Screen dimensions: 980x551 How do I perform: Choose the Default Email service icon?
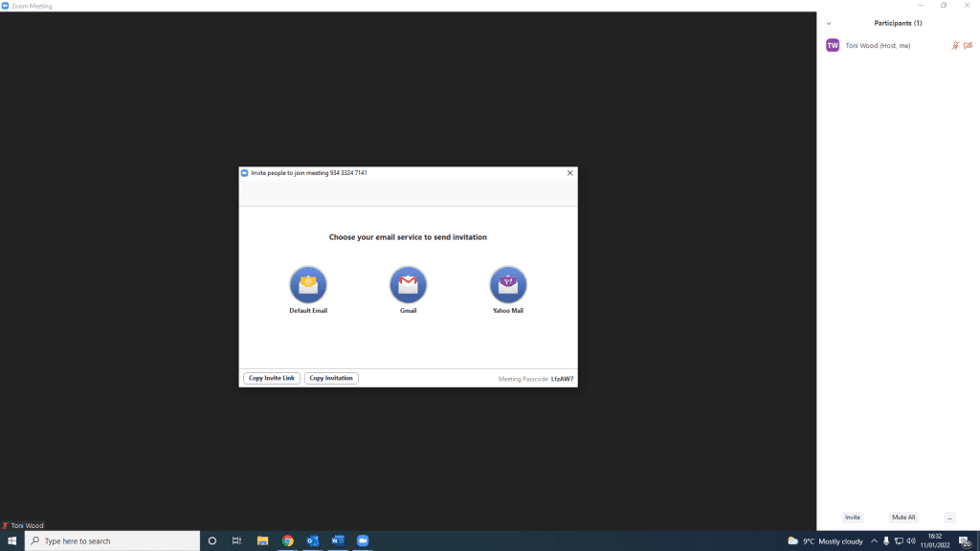pos(308,284)
